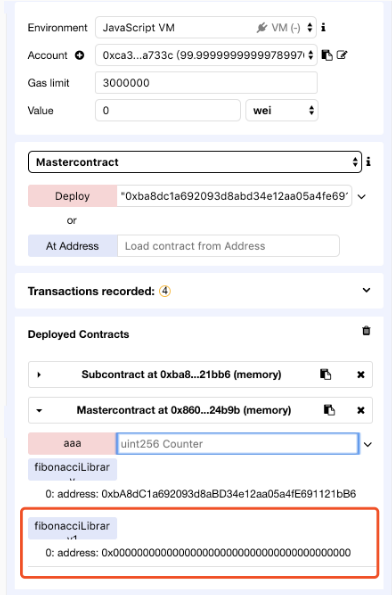
Task: Open the wei unit dropdown
Action: coord(282,110)
